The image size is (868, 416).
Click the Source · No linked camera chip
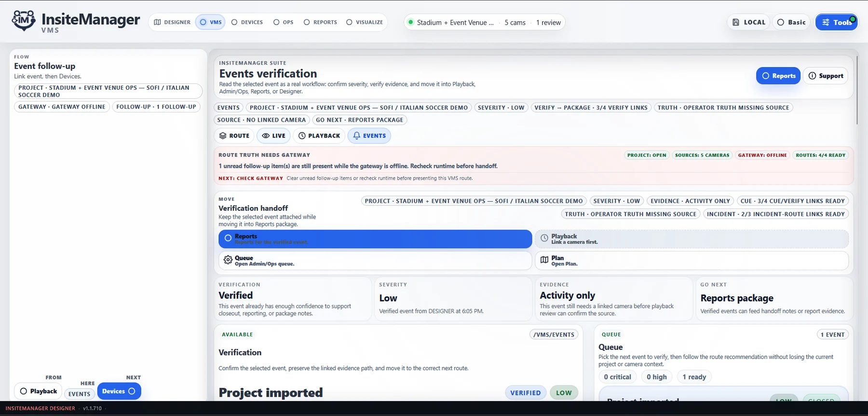click(x=261, y=120)
